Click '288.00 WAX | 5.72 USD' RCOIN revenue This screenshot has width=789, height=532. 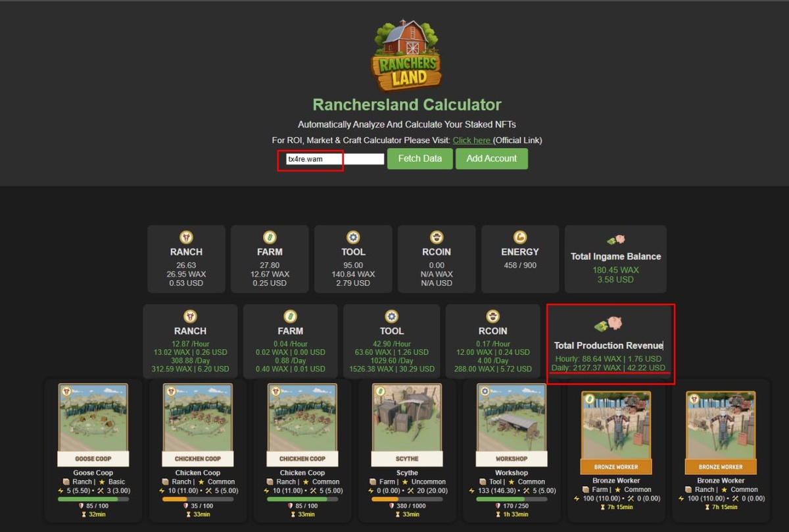pyautogui.click(x=492, y=369)
